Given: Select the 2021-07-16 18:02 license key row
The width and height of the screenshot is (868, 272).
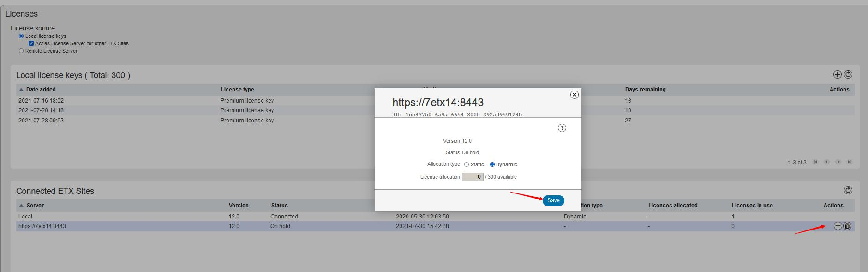Looking at the screenshot, I should [435, 101].
